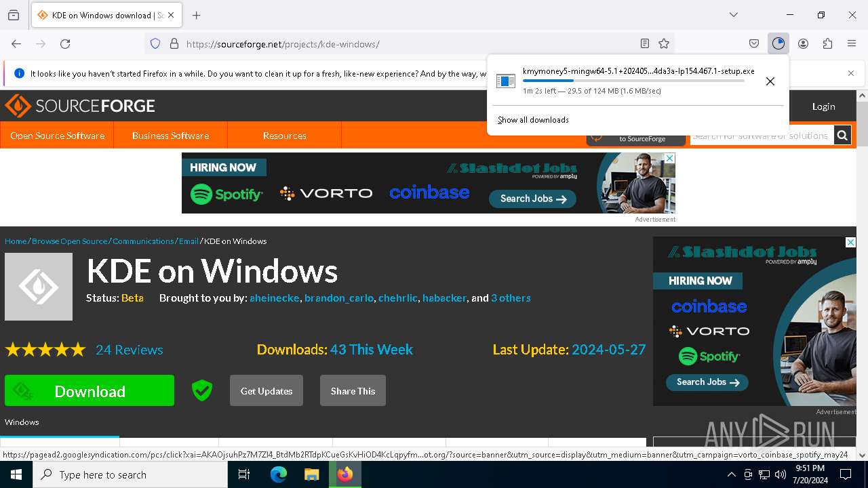Close the sidebar Slashdot Jobs ad
This screenshot has width=868, height=488.
click(x=850, y=242)
